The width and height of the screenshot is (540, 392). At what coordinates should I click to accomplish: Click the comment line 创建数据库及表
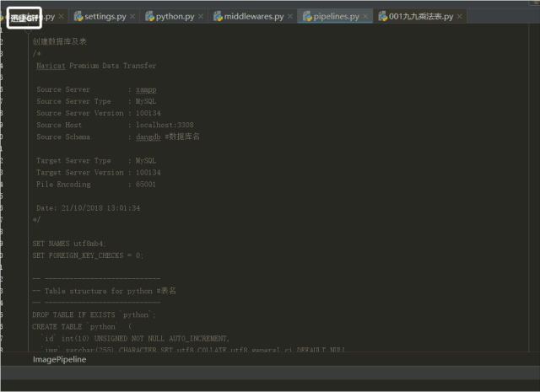click(x=60, y=41)
